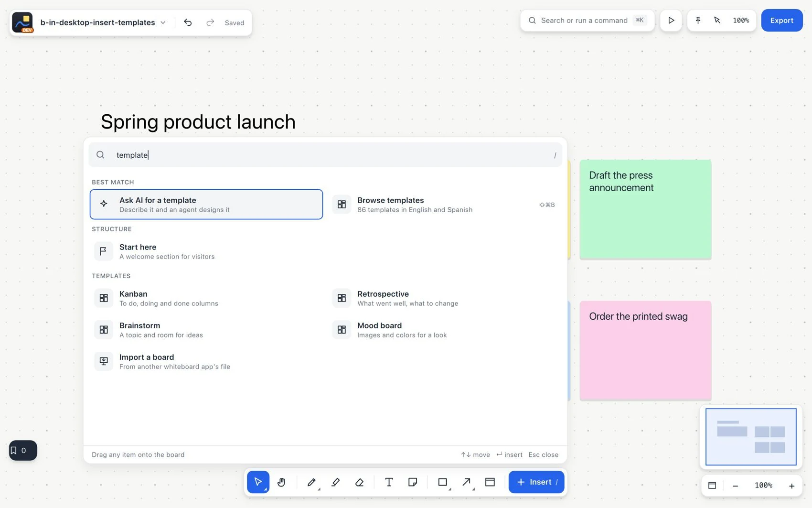This screenshot has width=812, height=508.
Task: Click the undo arrow
Action: click(188, 22)
